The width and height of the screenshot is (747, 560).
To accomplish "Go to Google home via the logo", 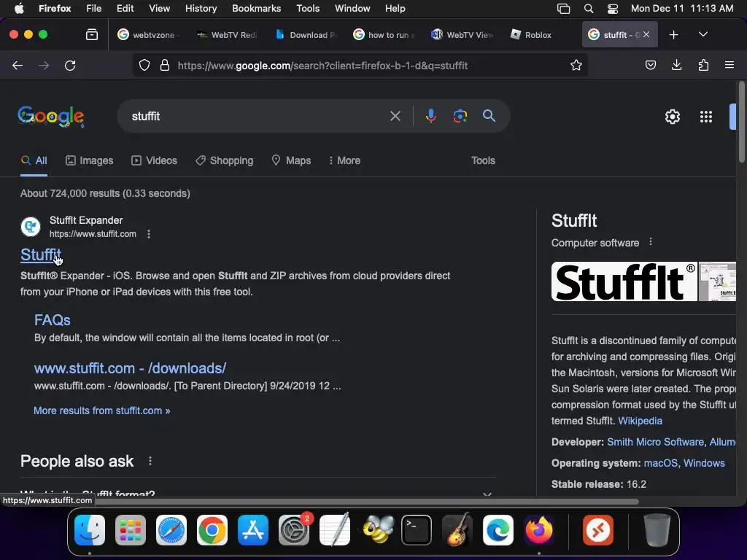I will point(51,116).
